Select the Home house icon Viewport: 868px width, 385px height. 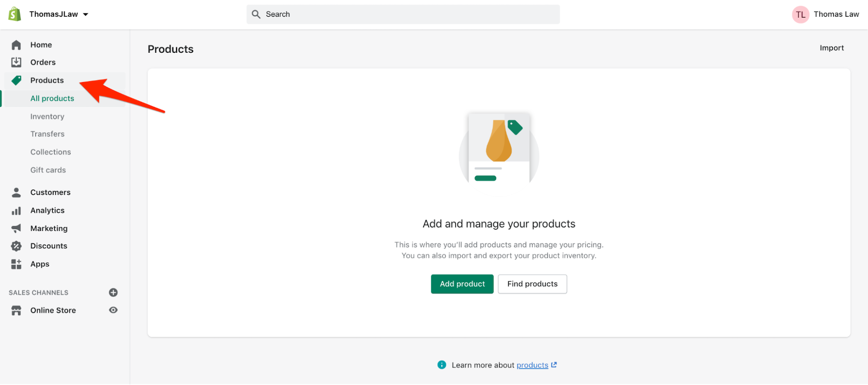pos(16,44)
